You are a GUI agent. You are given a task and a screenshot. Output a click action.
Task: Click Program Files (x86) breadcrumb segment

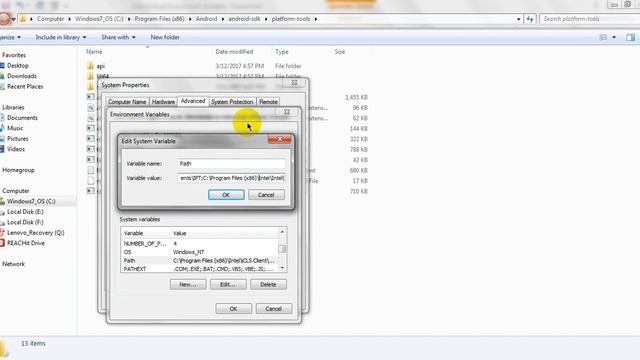[x=159, y=19]
